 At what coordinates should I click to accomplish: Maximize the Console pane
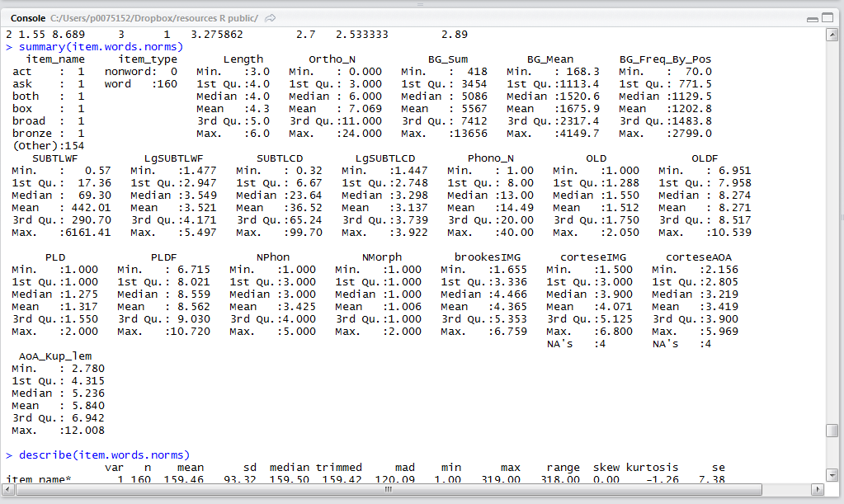(829, 18)
